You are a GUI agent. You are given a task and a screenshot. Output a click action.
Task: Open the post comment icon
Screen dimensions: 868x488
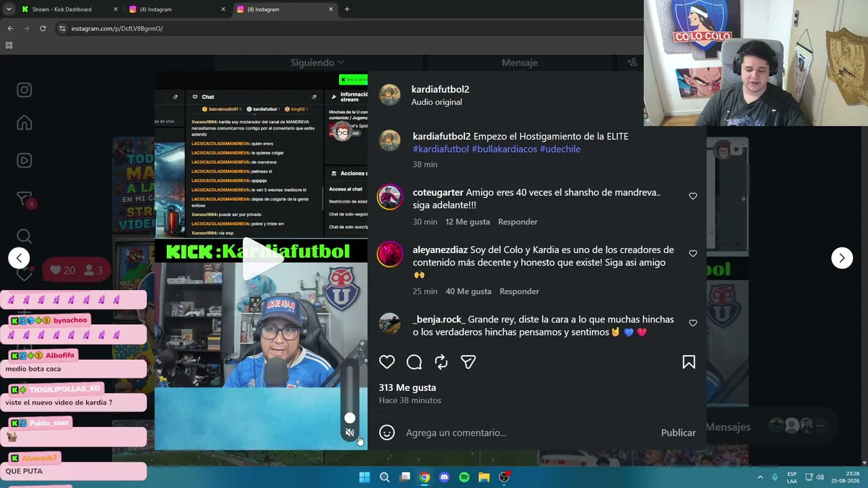[414, 362]
